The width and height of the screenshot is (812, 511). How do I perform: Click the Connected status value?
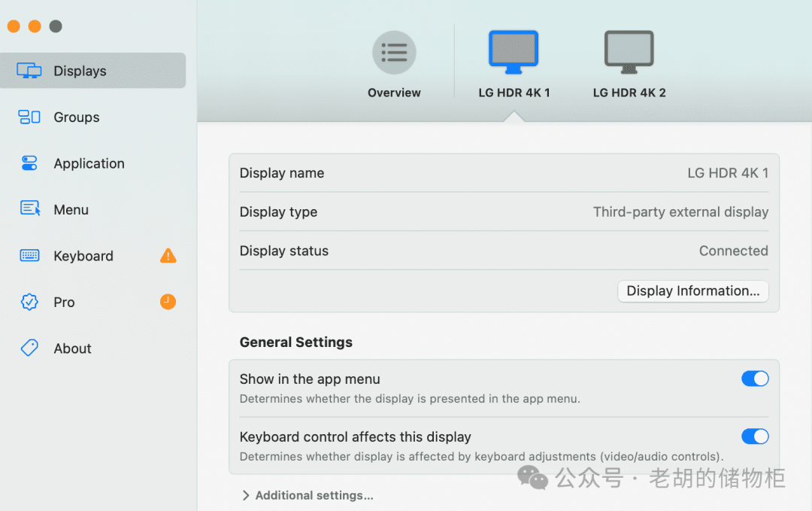point(733,251)
